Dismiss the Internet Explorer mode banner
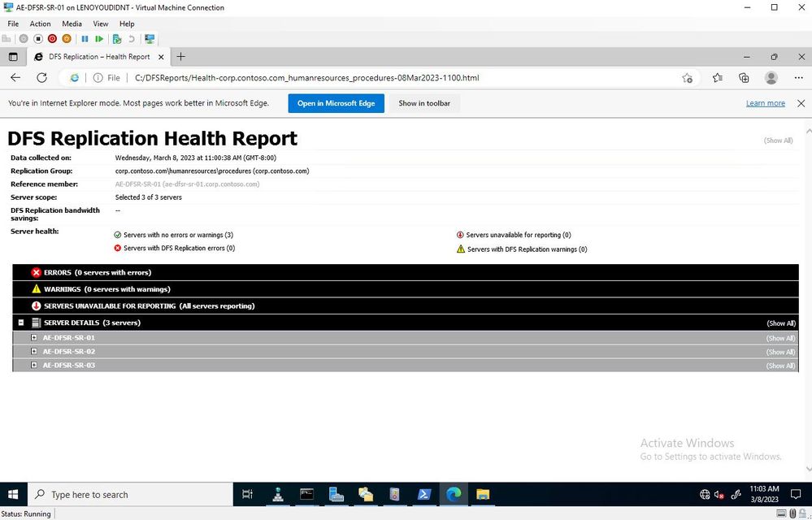Screen dimensions: 812x520 801,103
